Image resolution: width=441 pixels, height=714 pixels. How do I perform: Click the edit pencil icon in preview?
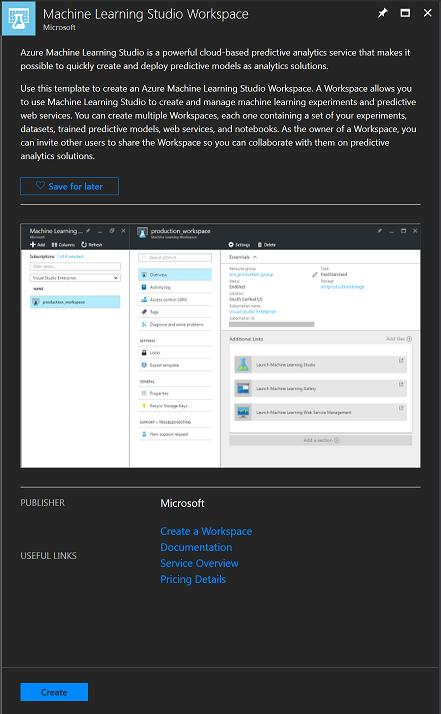click(x=315, y=275)
